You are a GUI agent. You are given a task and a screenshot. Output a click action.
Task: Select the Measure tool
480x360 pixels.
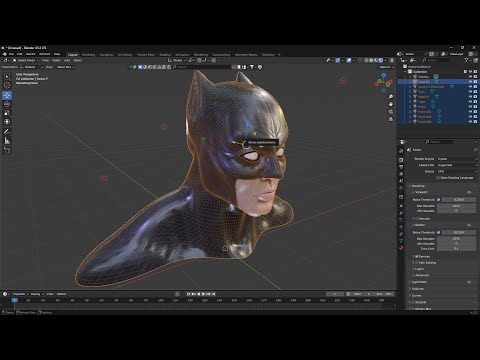point(7,141)
